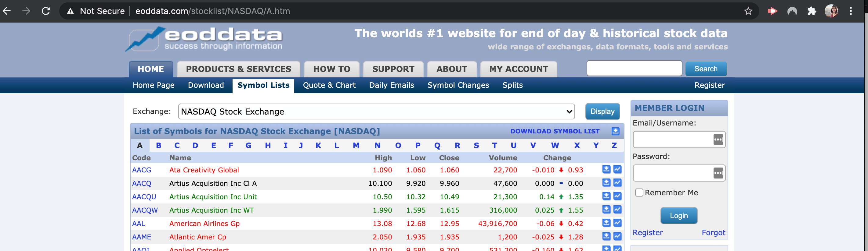Click the American Airlines Gp name

coord(204,223)
